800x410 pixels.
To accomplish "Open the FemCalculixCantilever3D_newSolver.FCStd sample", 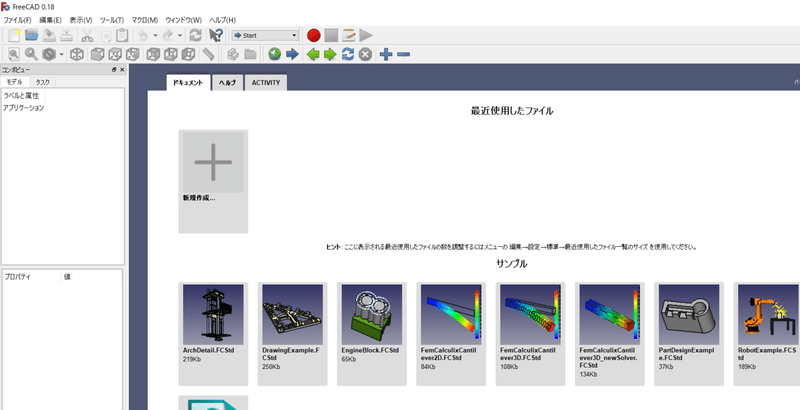I will 610,334.
